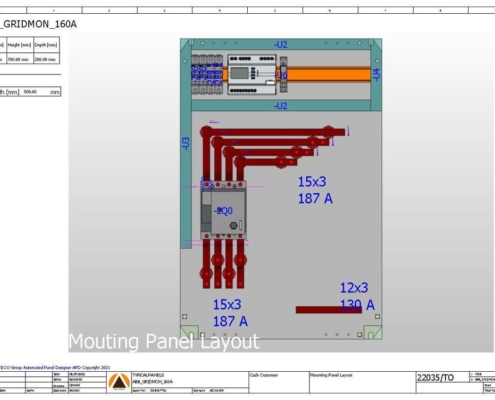This screenshot has width=495, height=400.
Task: Click the Automated Panel Designer copyright line
Action: coord(55,367)
